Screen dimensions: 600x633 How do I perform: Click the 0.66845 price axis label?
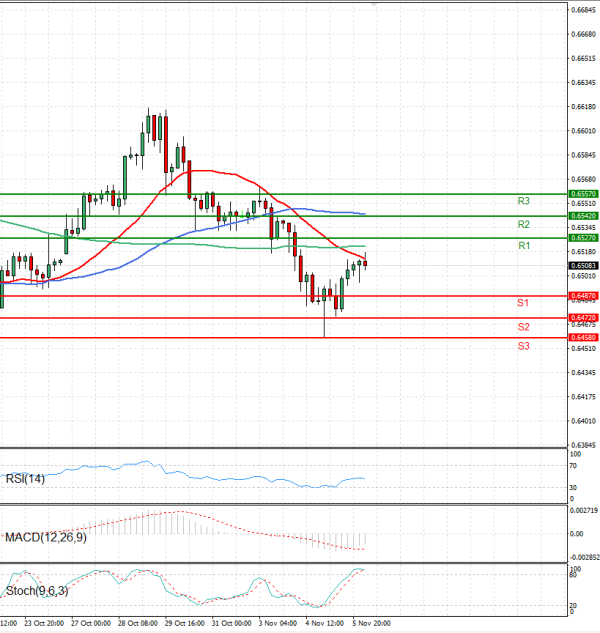pyautogui.click(x=585, y=10)
